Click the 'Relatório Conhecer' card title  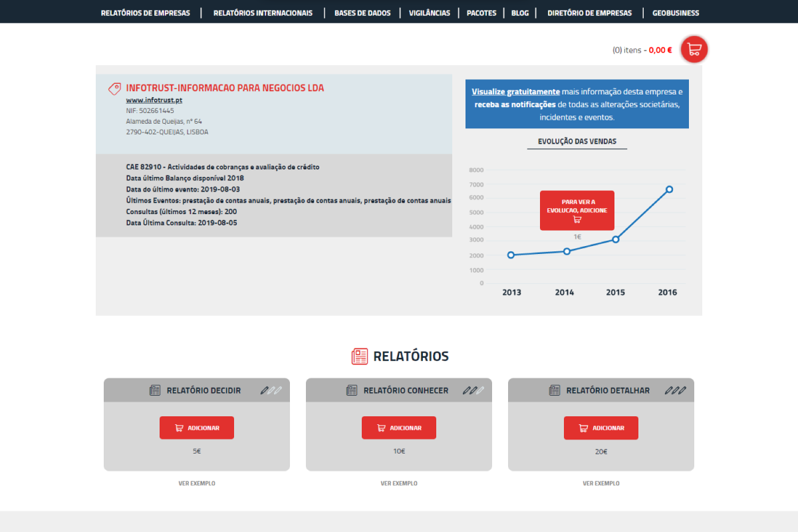(406, 390)
